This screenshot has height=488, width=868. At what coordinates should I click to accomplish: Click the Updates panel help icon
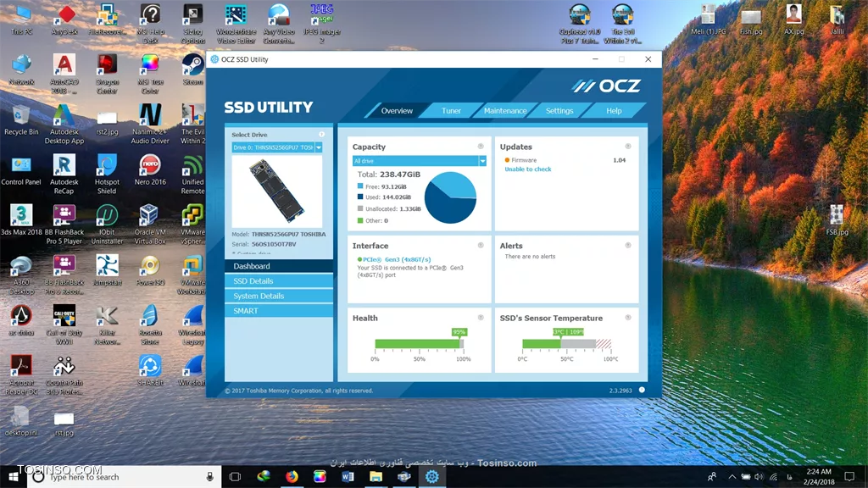tap(628, 147)
